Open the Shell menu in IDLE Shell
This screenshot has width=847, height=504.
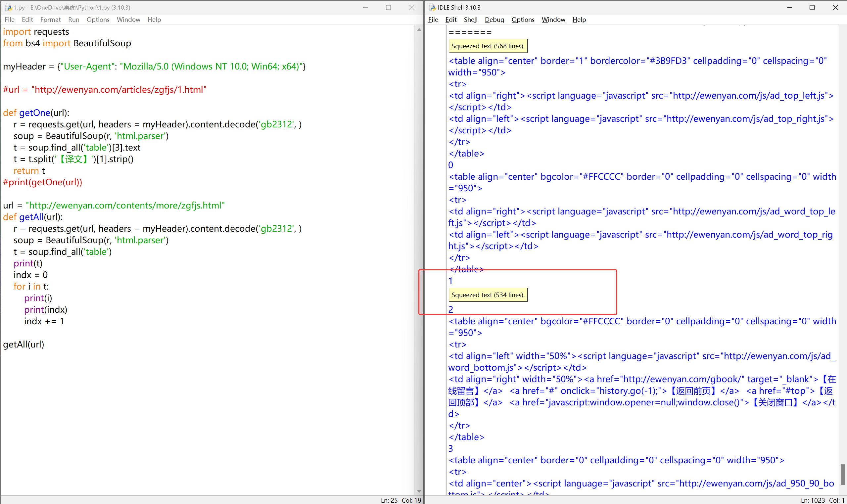pos(470,20)
